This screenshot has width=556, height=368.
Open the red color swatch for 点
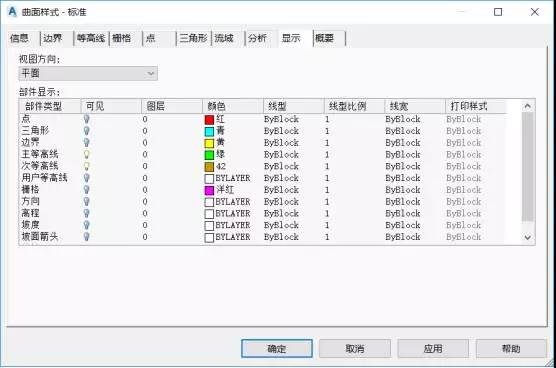point(209,119)
